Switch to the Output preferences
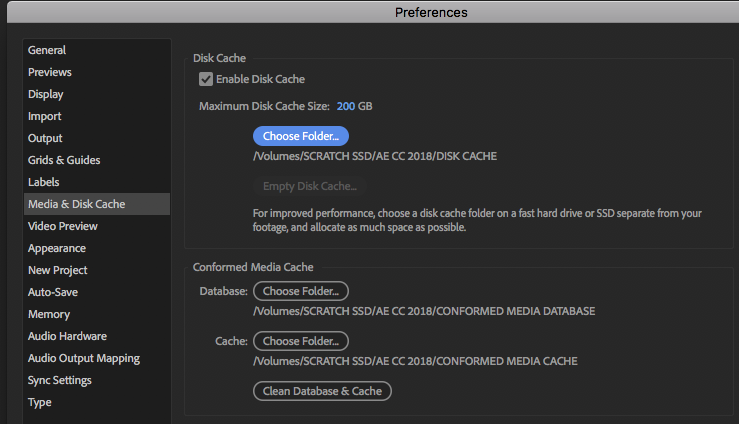This screenshot has height=424, width=739. pos(45,138)
